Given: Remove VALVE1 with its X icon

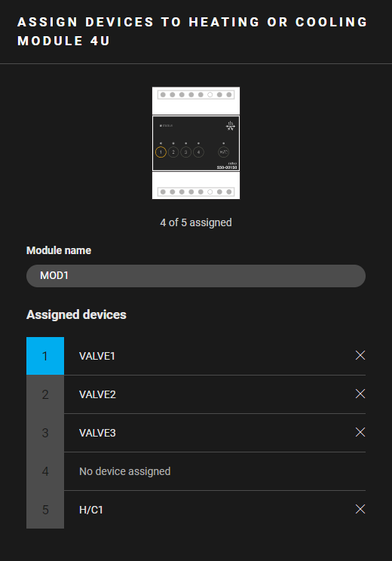Looking at the screenshot, I should point(360,355).
